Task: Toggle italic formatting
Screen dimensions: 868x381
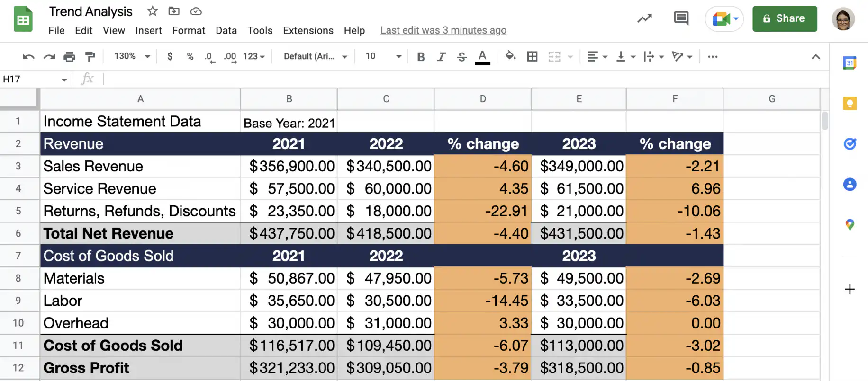Action: pos(441,57)
